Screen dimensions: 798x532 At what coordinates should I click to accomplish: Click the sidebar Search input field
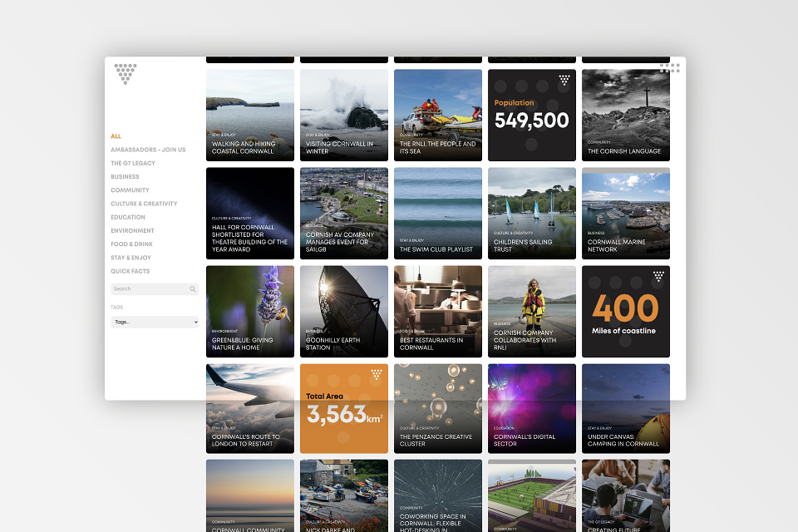150,289
